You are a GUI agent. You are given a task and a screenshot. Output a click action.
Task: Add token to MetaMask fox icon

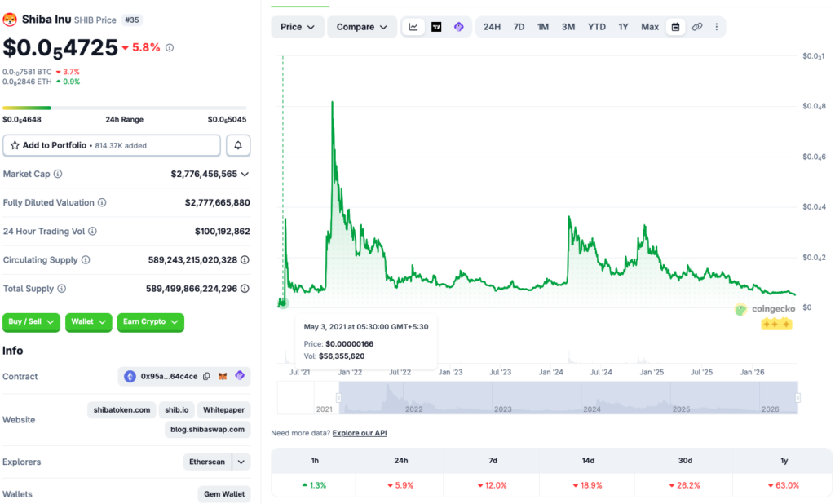223,376
